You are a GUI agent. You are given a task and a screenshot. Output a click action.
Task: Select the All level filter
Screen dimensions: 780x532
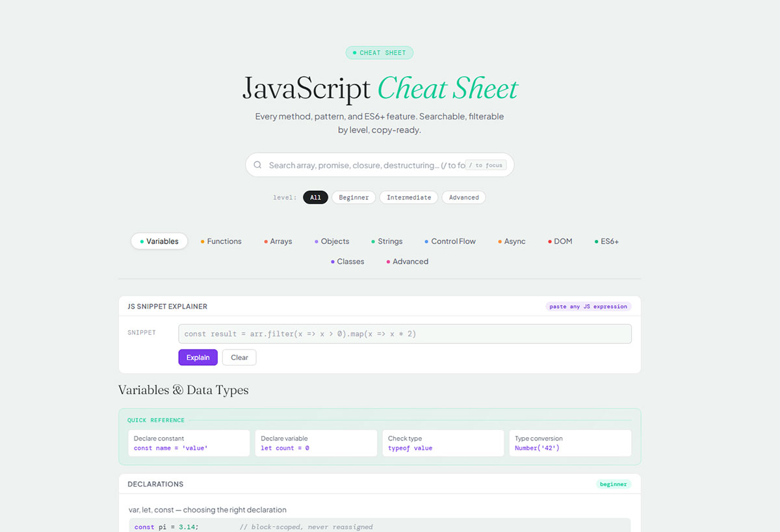click(x=315, y=197)
